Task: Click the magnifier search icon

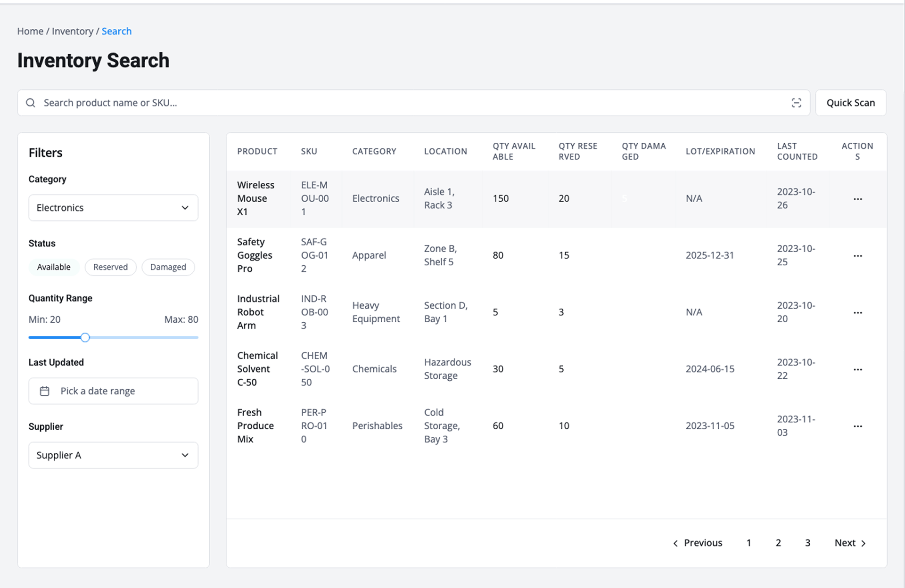Action: tap(31, 103)
